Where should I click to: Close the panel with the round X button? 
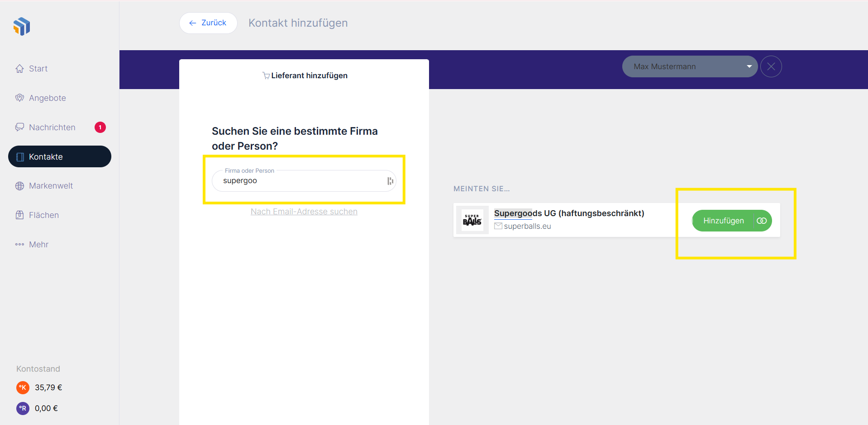coord(771,66)
